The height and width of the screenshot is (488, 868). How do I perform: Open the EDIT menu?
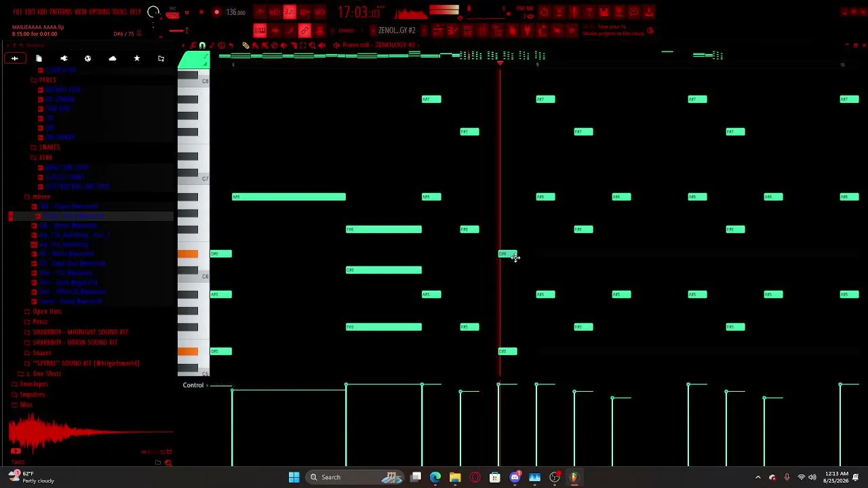tap(30, 12)
